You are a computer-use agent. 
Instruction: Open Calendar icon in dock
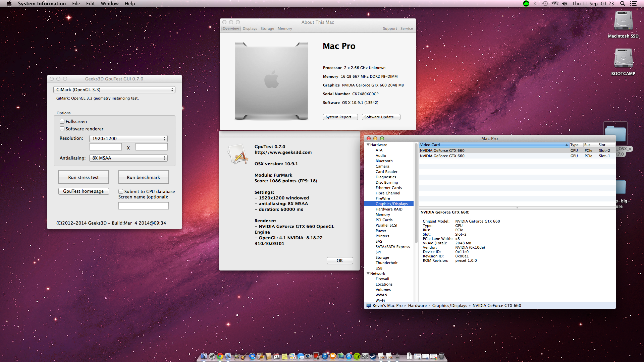276,356
